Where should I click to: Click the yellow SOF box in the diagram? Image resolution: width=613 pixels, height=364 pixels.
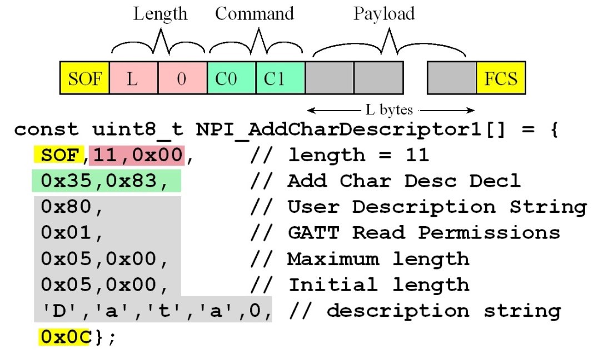[84, 78]
